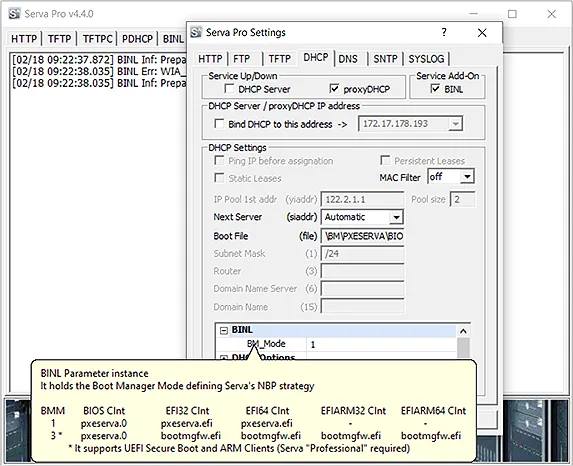Close the Serva Pro main window
573x466 pixels.
click(551, 14)
